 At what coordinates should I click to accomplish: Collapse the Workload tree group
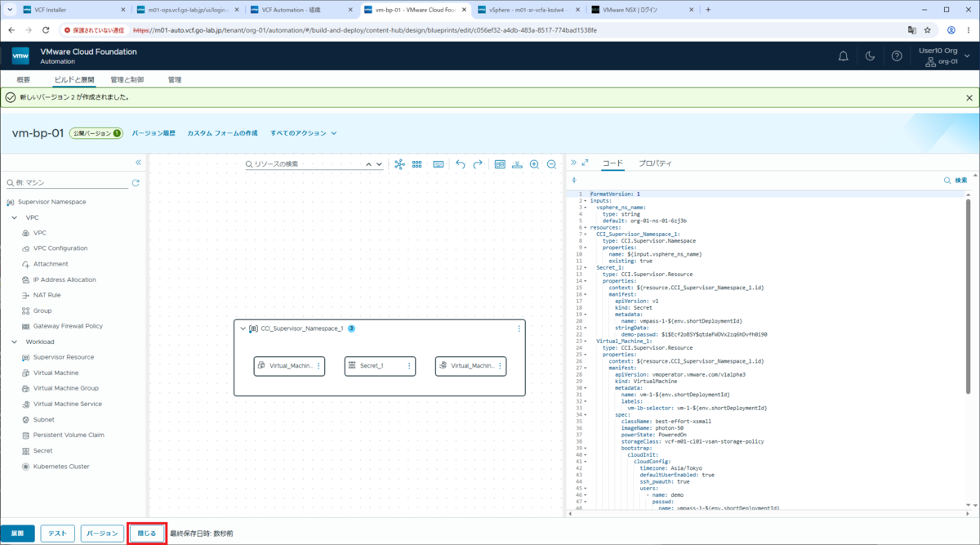[x=15, y=342]
